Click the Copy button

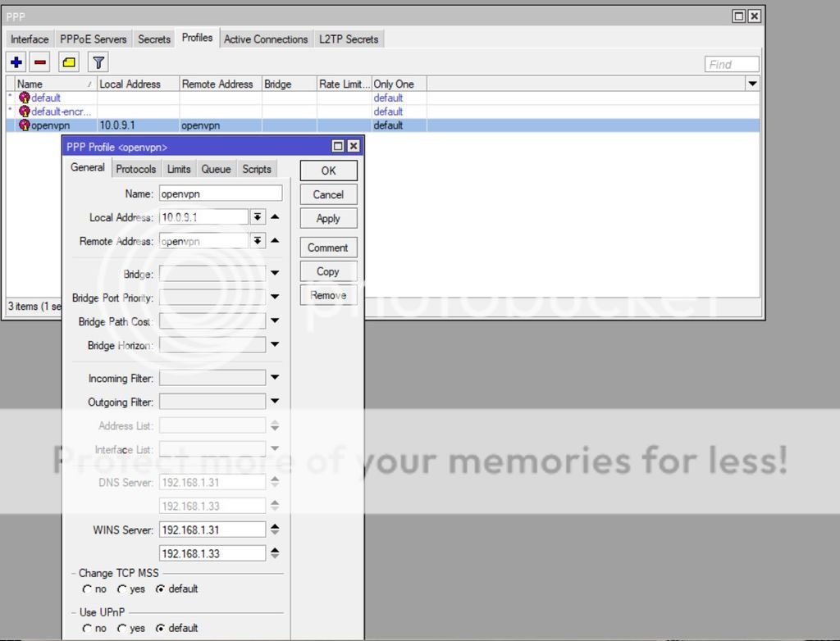point(328,271)
